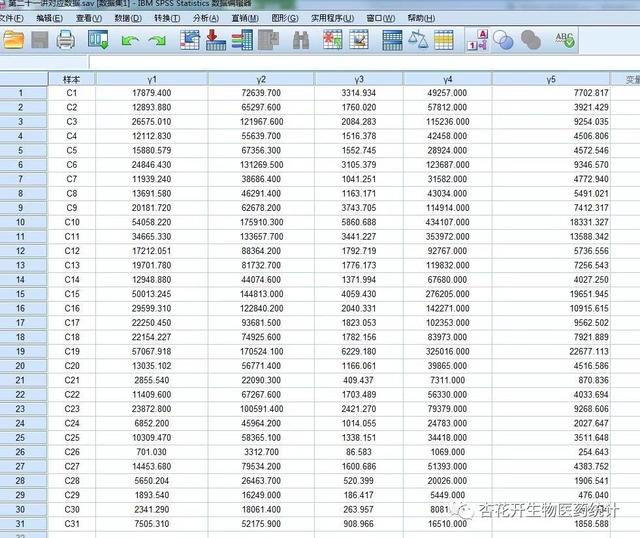Open the Recall recent dialogs icon
This screenshot has width=640, height=538.
(x=98, y=40)
